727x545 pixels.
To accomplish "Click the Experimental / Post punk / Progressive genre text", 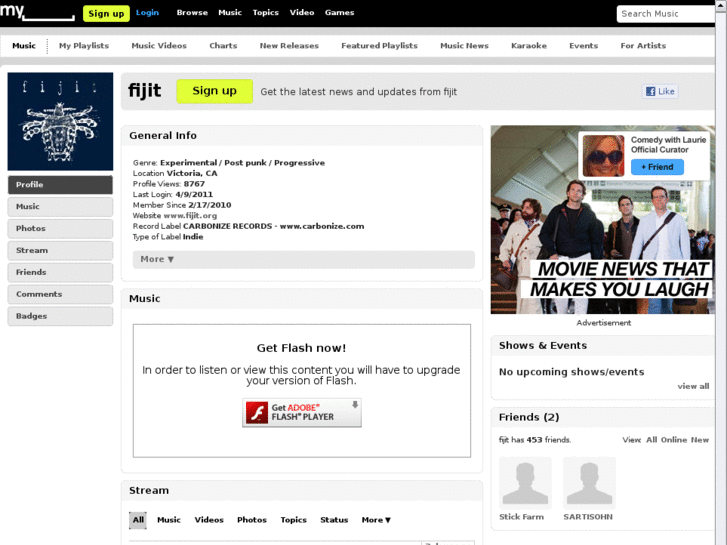I will coord(242,163).
